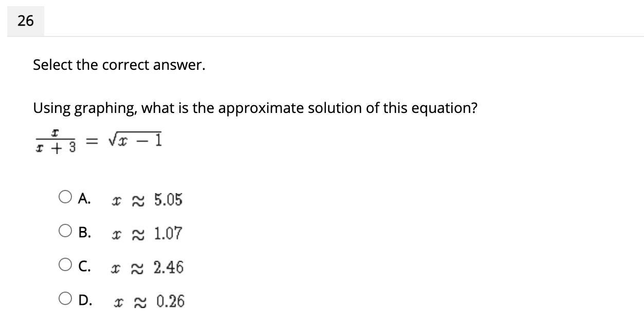This screenshot has height=325, width=644.
Task: Click the 'Select the correct answer.' instruction
Action: (119, 65)
